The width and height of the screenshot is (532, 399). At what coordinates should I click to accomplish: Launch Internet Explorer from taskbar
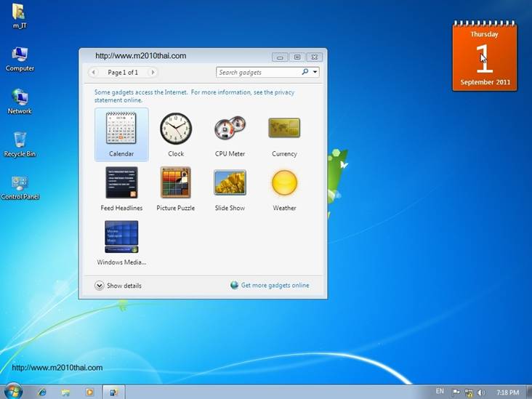point(42,392)
